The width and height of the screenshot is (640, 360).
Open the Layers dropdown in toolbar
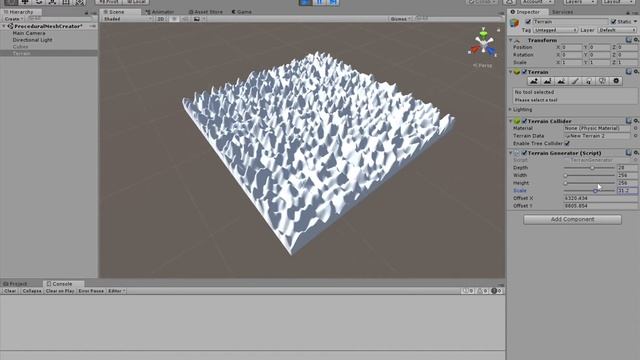[580, 2]
